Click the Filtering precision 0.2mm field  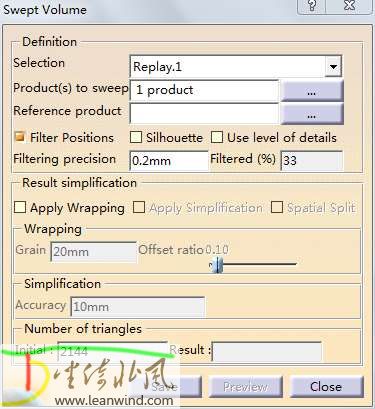pyautogui.click(x=169, y=161)
